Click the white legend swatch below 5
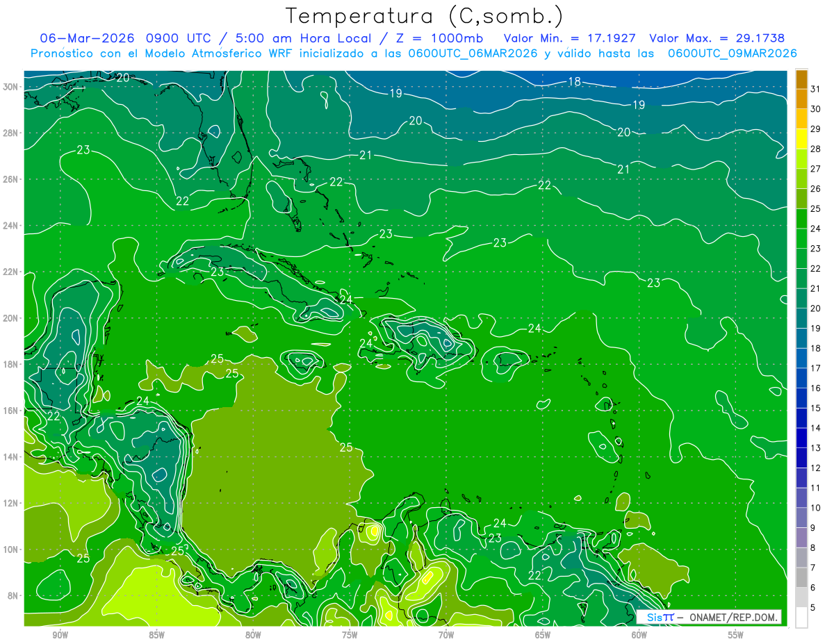 (801, 618)
